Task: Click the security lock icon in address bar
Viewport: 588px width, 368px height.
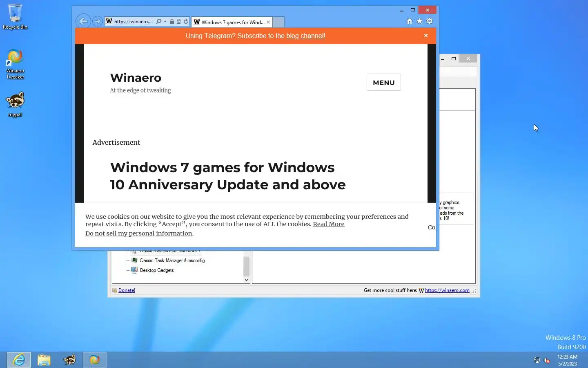Action: 172,21
